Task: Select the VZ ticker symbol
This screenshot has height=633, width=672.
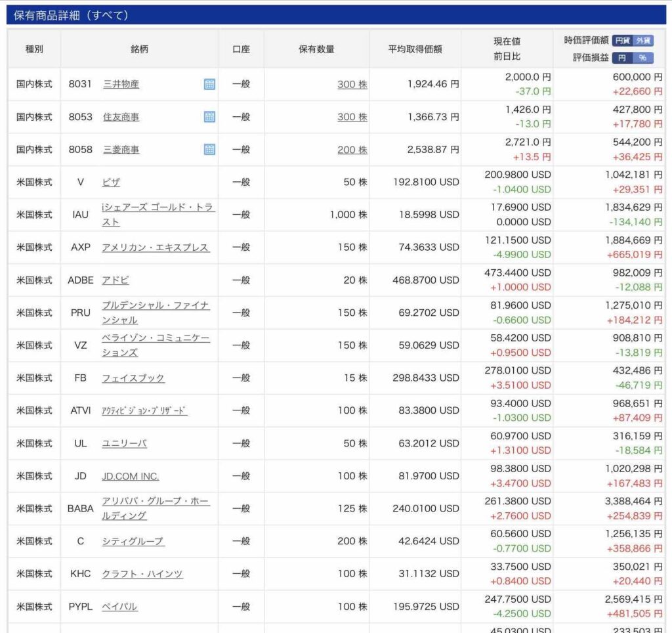Action: [81, 345]
